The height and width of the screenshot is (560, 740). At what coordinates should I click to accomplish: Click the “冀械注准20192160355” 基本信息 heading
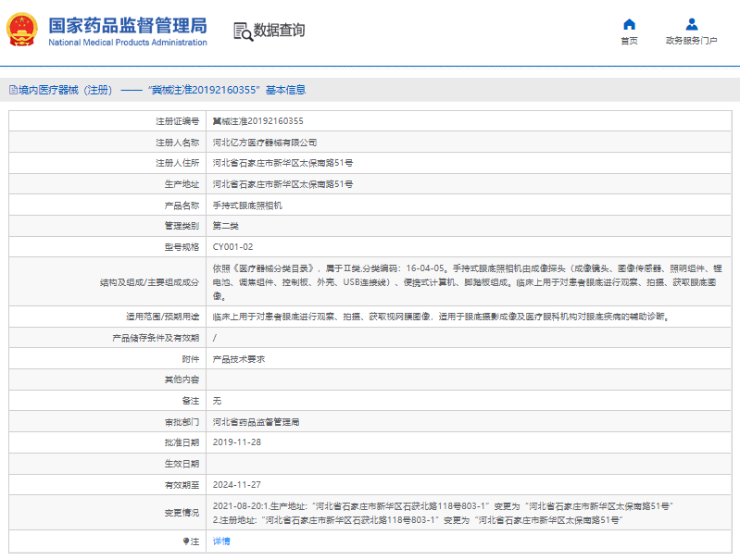[x=227, y=90]
